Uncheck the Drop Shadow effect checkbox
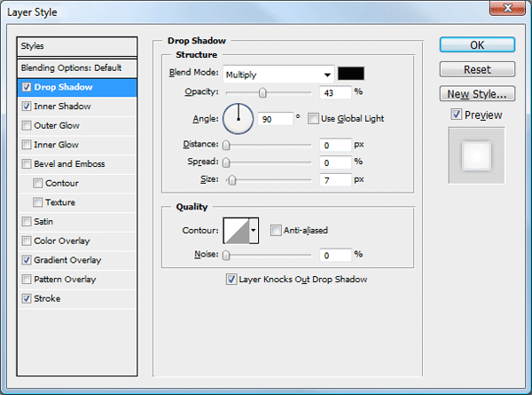 coord(27,87)
